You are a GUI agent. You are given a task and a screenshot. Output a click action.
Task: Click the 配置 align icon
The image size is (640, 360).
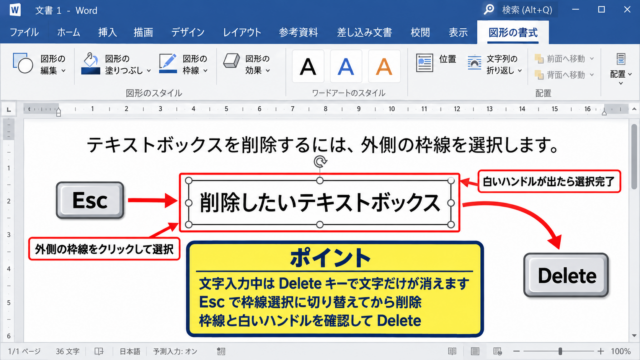[x=621, y=59]
